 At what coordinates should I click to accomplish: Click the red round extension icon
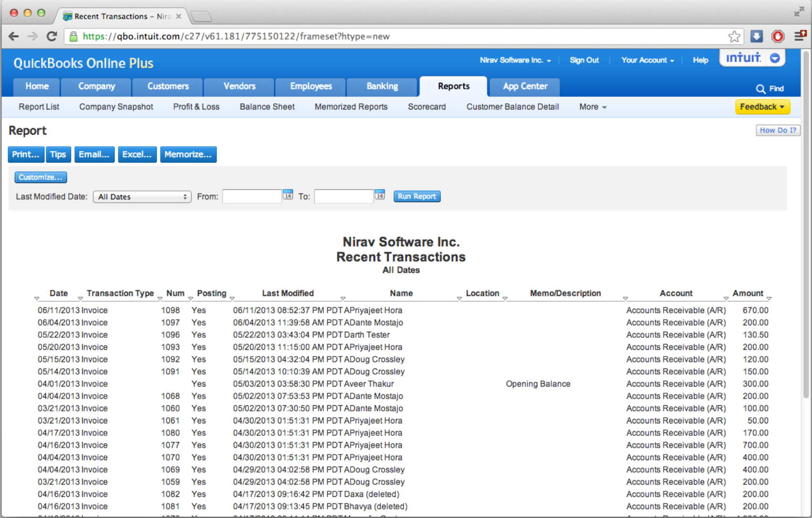click(778, 36)
